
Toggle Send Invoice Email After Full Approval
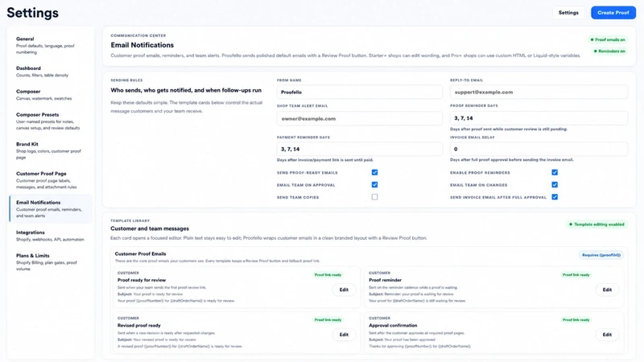(555, 197)
